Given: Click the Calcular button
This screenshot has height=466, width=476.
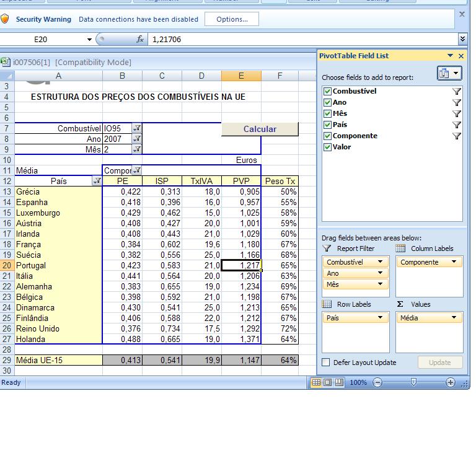Looking at the screenshot, I should pyautogui.click(x=260, y=129).
